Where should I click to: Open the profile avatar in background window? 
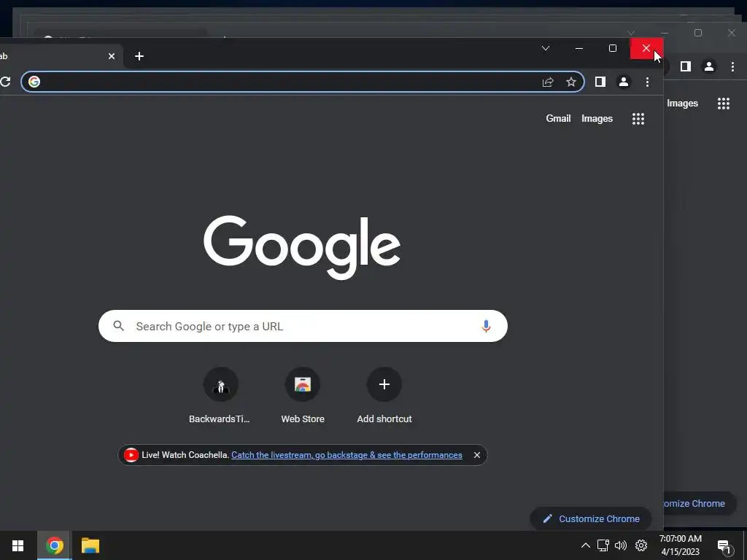(x=709, y=66)
